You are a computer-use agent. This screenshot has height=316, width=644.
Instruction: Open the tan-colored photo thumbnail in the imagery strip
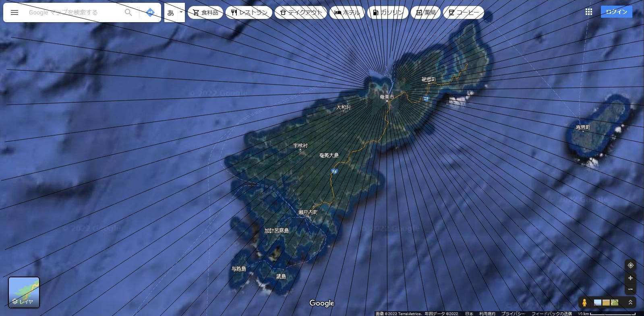click(606, 302)
